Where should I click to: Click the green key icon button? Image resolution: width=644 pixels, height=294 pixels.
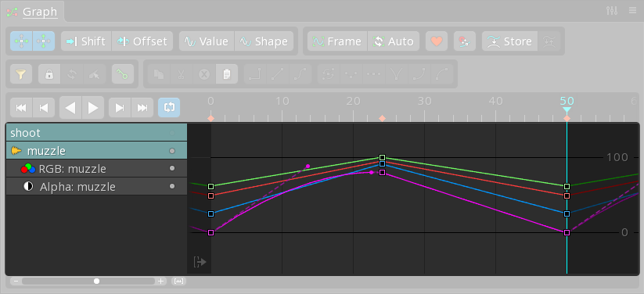click(122, 74)
